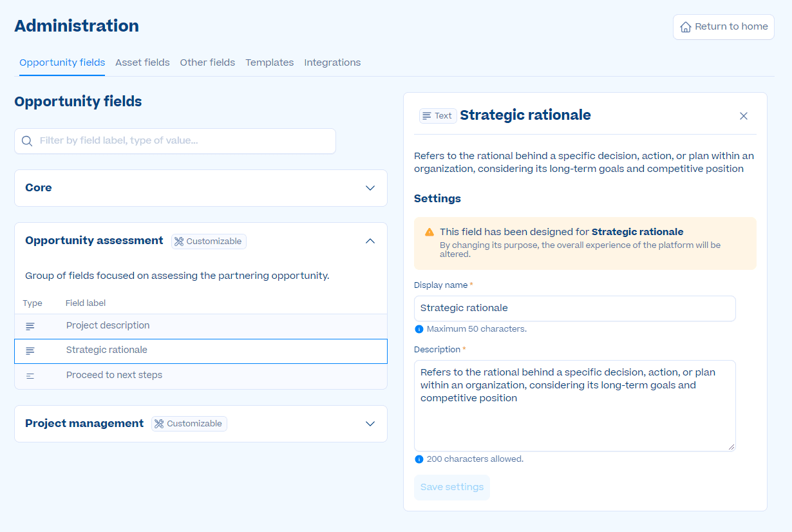Open the Templates tab
The image size is (792, 532).
click(269, 62)
